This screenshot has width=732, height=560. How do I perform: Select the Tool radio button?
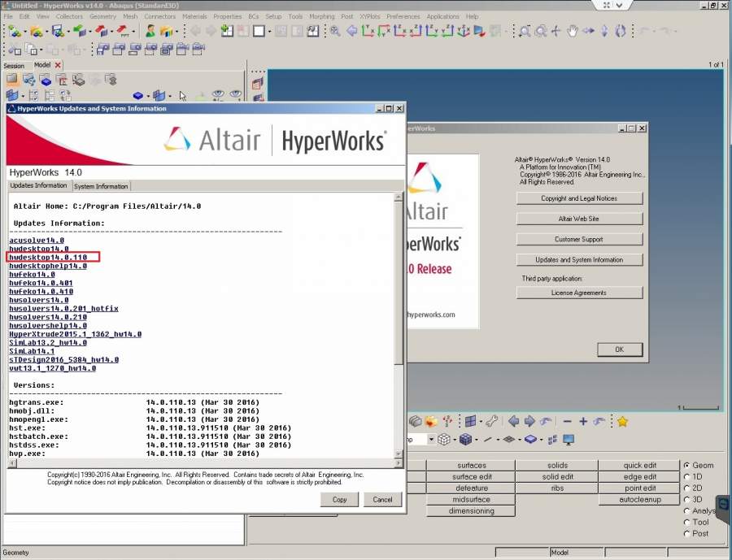click(x=686, y=522)
